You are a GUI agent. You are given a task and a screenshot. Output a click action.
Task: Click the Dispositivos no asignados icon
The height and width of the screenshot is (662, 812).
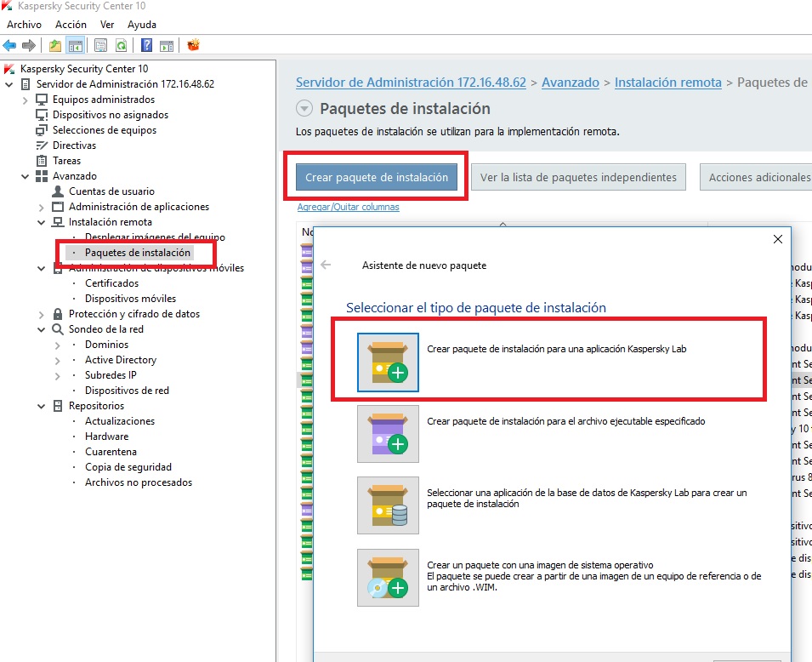pos(42,115)
